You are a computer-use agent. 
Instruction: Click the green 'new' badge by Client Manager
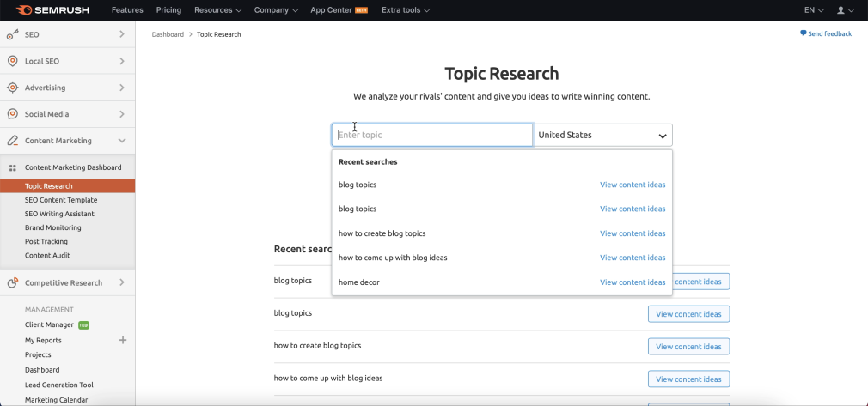point(83,324)
